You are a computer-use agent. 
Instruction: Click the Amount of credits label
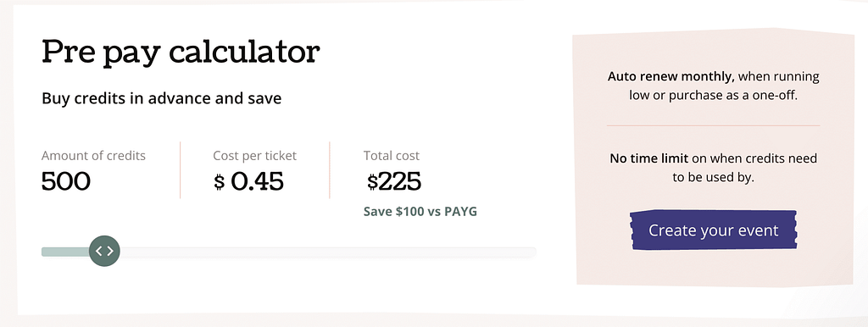point(93,156)
